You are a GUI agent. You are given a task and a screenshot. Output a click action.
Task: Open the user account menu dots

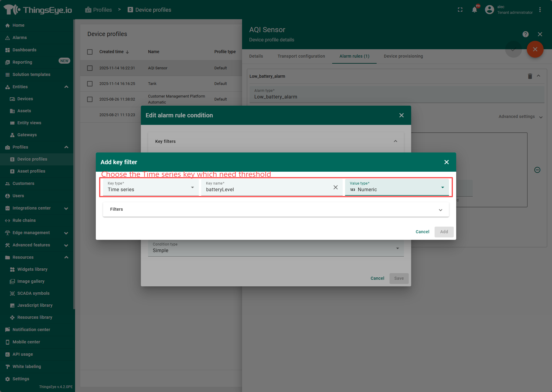point(540,10)
